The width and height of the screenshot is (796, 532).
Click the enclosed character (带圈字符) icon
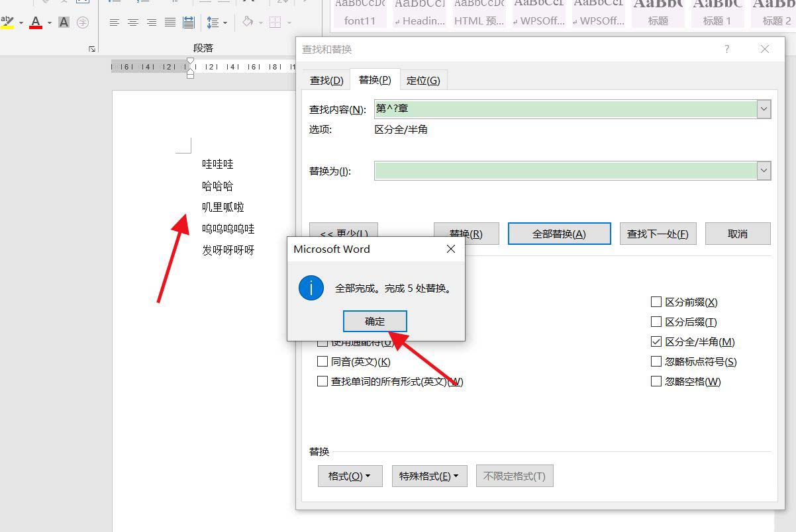tap(83, 22)
